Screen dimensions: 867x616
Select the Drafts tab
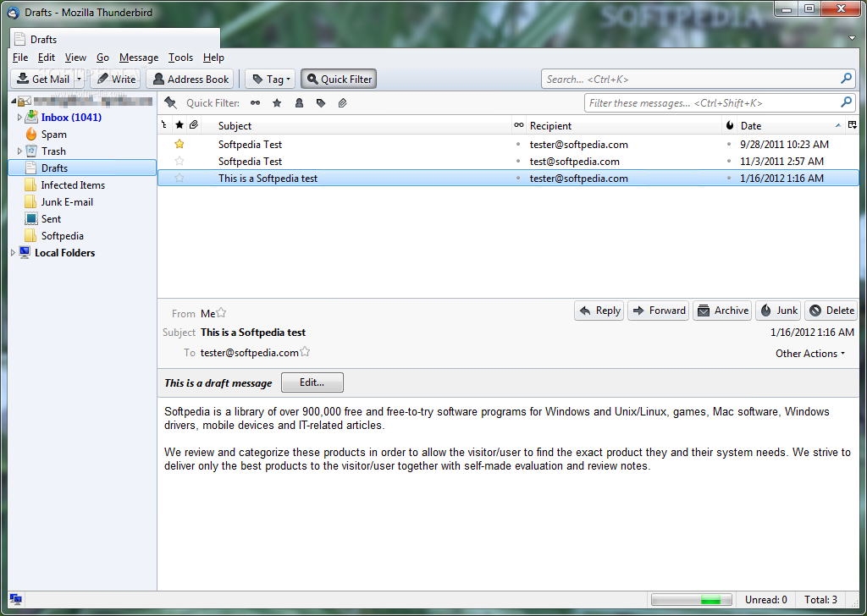[x=115, y=39]
